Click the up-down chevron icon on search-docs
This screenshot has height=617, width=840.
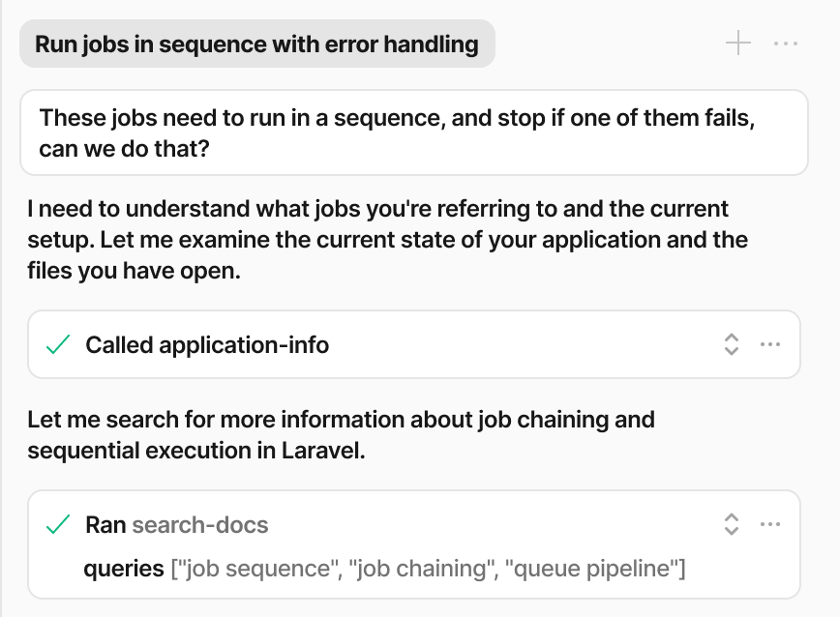pyautogui.click(x=732, y=524)
